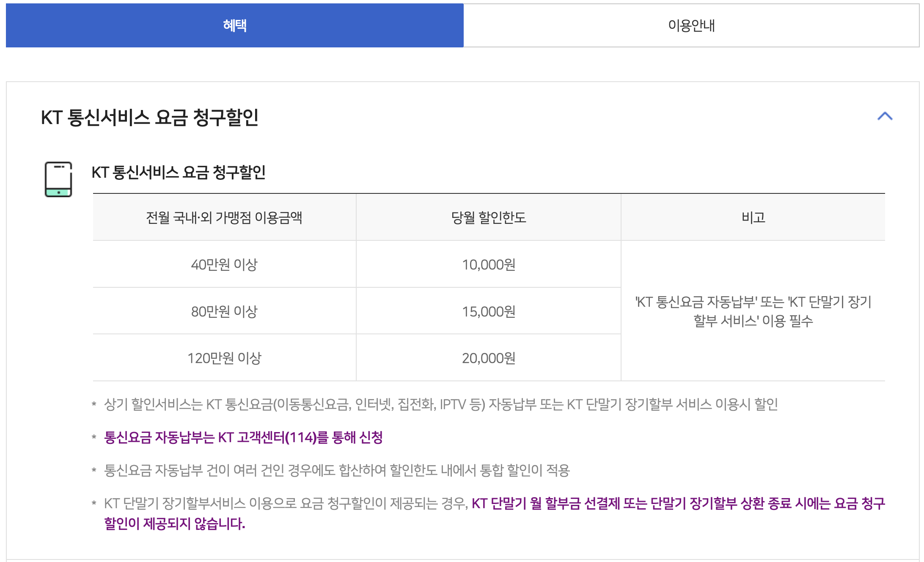
Task: Click the first note mentioning IPTV 자동납부
Action: click(x=441, y=405)
